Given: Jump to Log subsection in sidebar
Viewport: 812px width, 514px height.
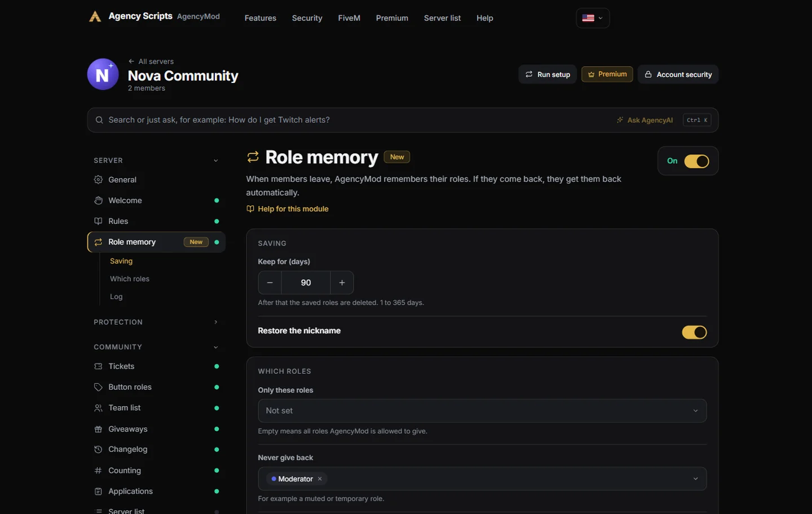Looking at the screenshot, I should pyautogui.click(x=116, y=297).
